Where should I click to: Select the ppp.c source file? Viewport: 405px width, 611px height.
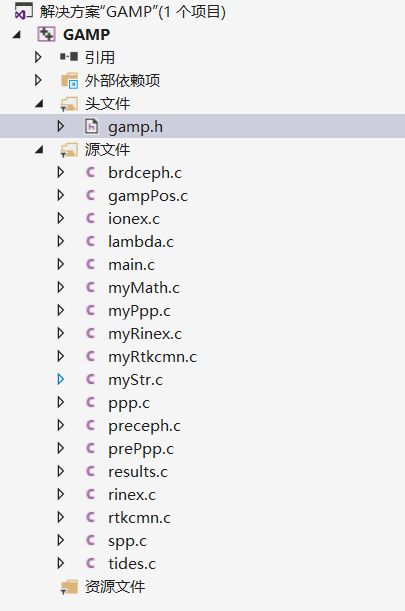coord(129,403)
